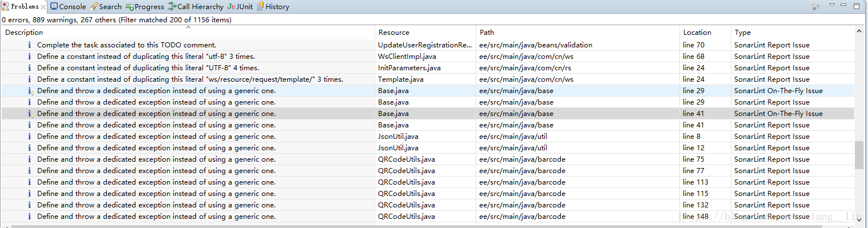Click SonarLint Report Issue type on line 70 row

[793, 45]
